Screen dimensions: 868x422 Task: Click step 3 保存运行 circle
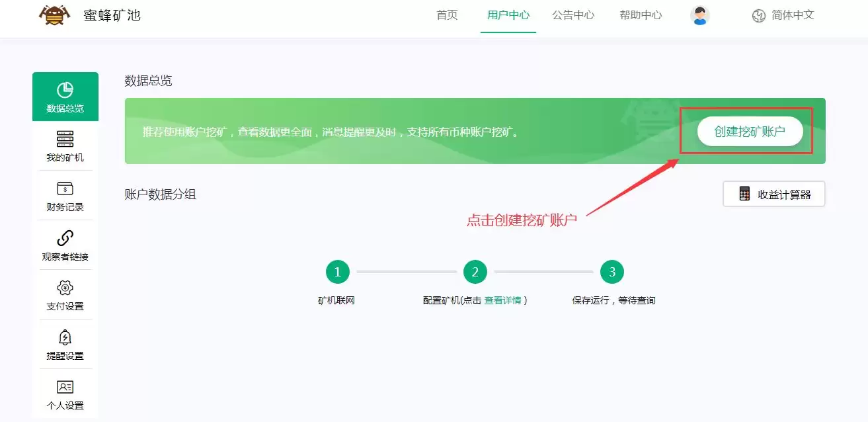click(612, 271)
